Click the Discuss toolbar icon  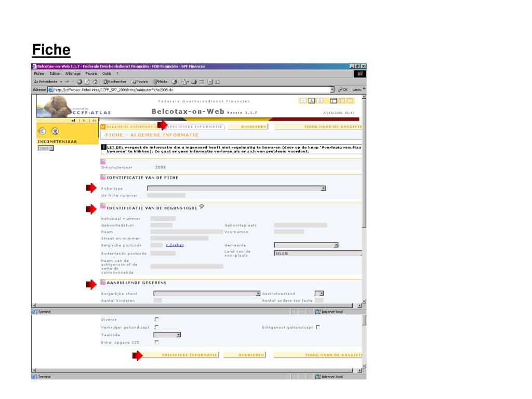(210, 82)
